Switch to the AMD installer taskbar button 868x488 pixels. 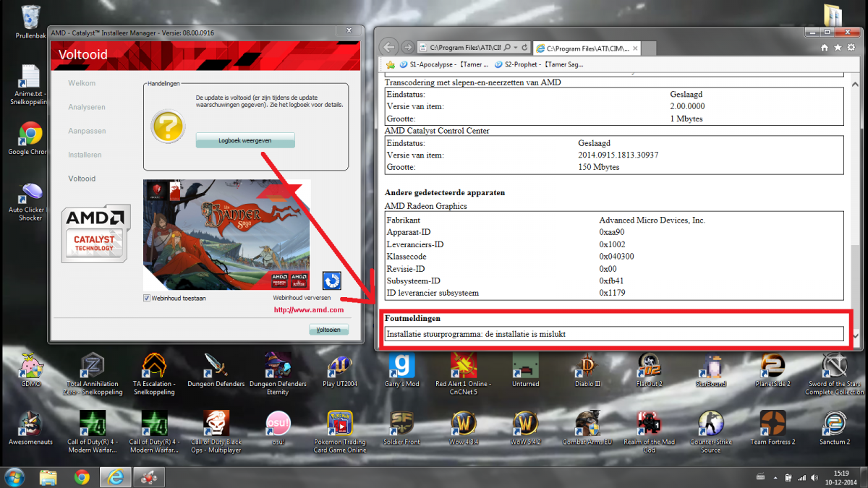coord(148,477)
